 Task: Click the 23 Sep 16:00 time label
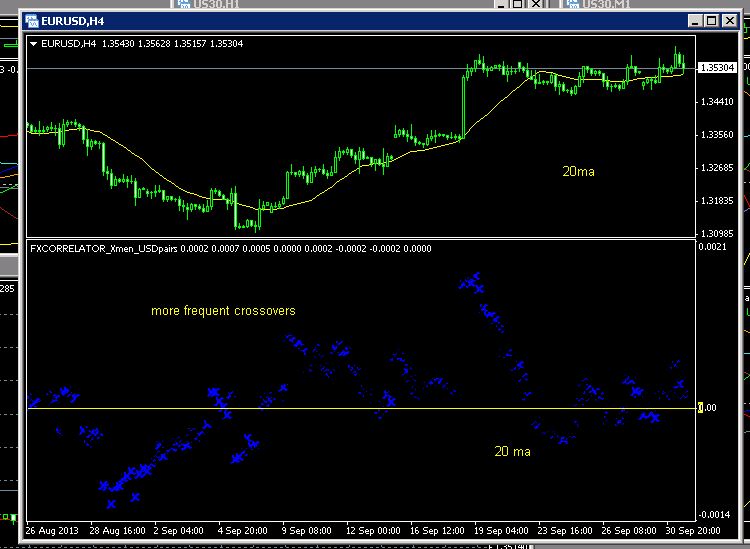565,531
